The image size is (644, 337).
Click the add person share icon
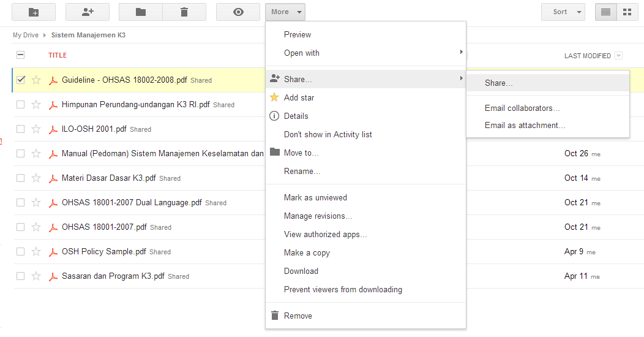(x=87, y=12)
